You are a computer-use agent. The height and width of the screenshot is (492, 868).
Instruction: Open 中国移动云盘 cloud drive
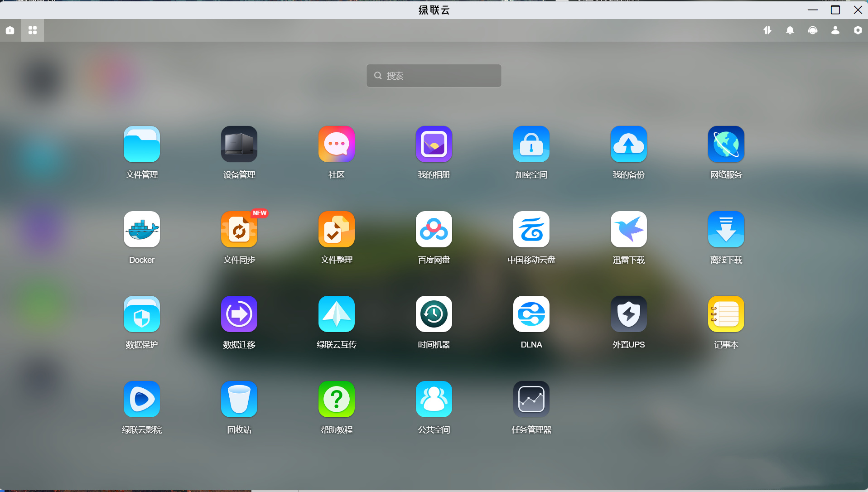[x=531, y=229]
